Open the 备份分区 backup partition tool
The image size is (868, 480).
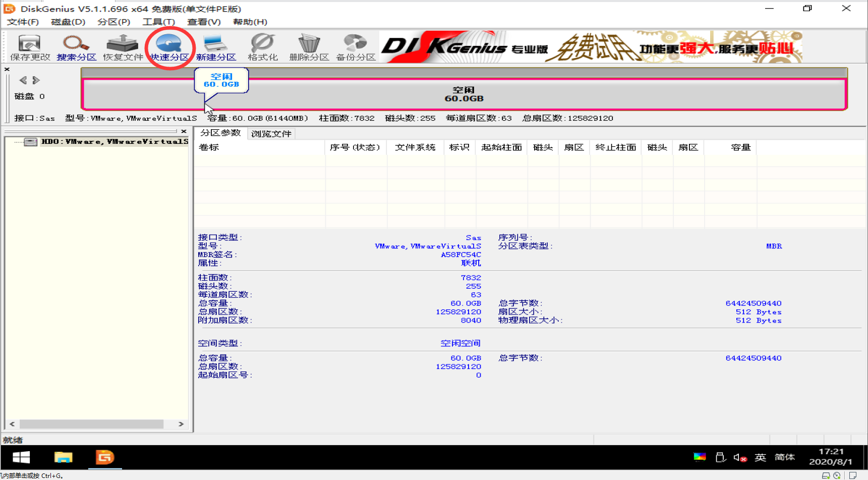356,48
